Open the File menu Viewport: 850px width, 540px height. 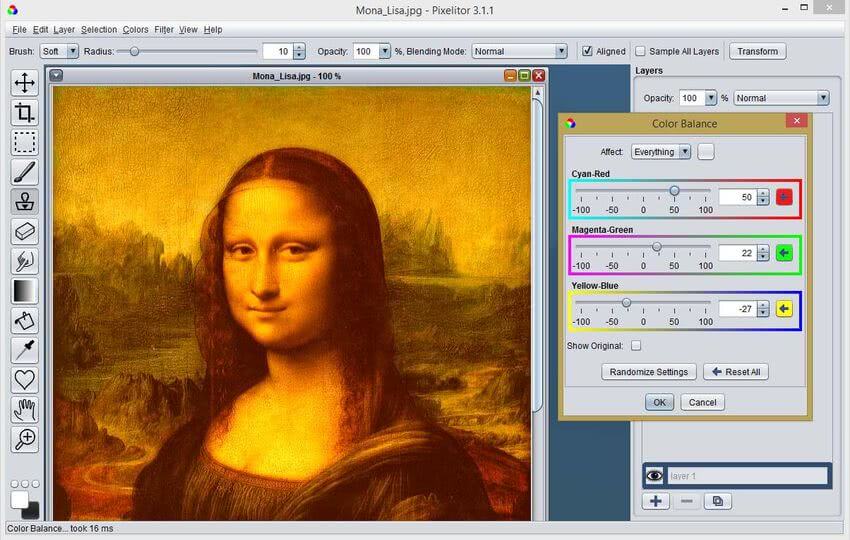19,29
